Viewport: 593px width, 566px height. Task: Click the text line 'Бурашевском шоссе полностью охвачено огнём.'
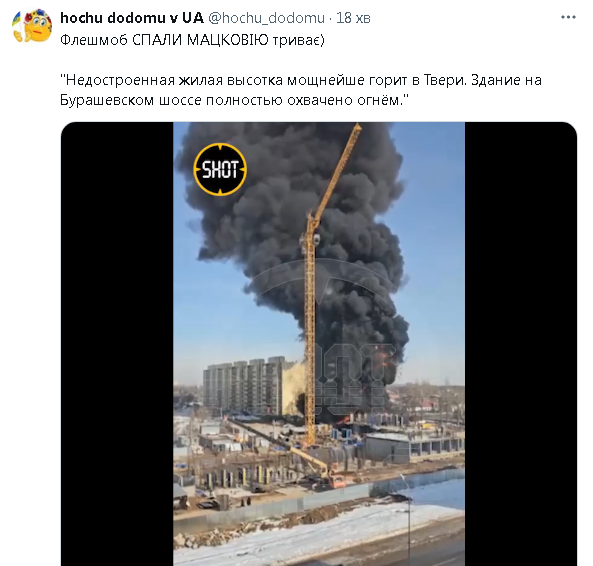234,100
